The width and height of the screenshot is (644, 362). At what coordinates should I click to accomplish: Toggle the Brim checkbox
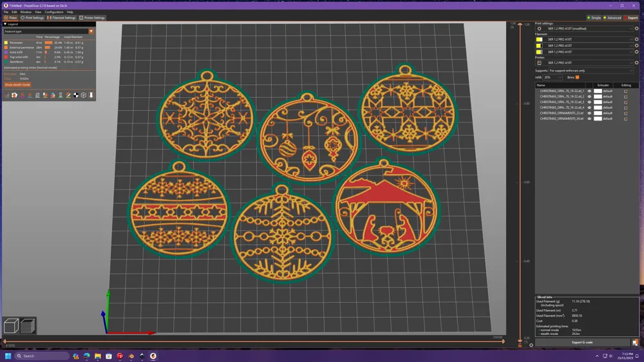(577, 77)
